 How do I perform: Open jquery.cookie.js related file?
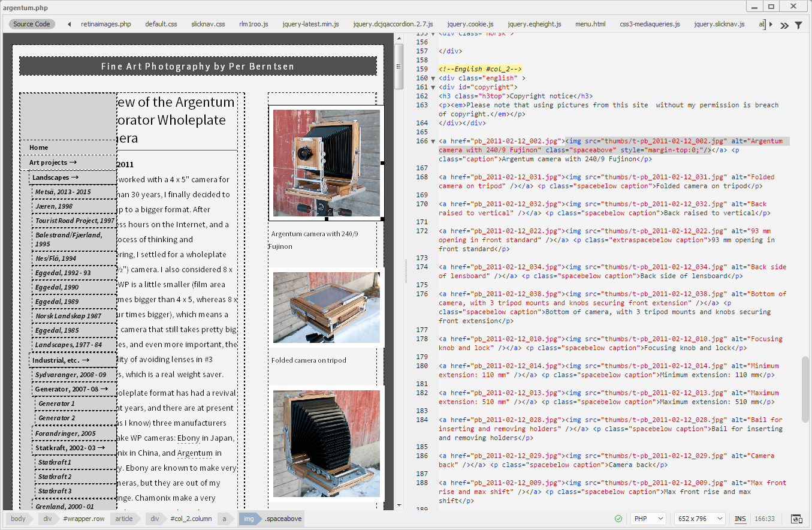[470, 24]
